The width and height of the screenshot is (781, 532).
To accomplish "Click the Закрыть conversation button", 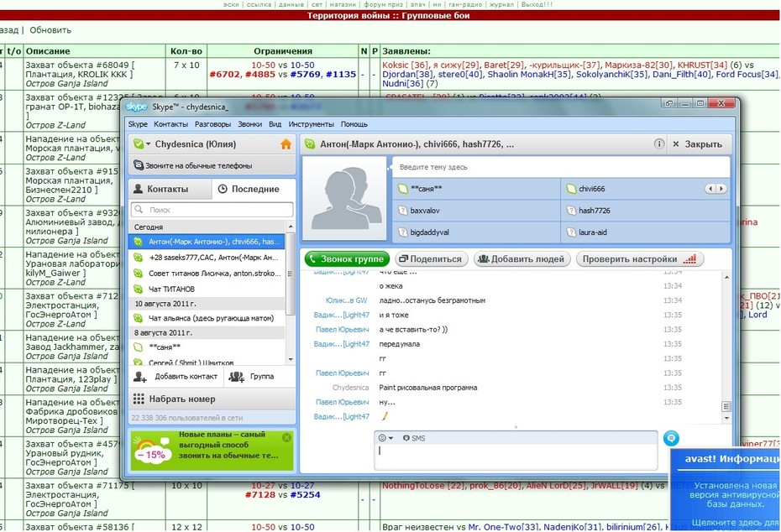I will 697,143.
